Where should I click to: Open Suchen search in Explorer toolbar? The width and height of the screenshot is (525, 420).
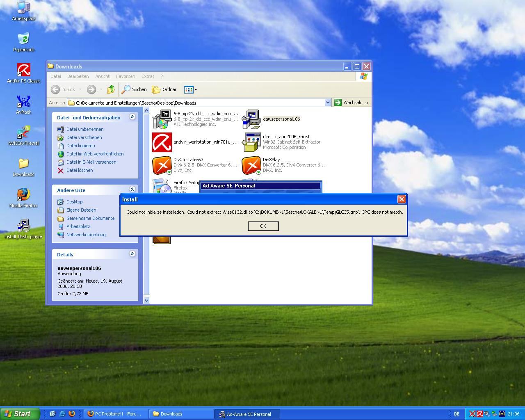(x=134, y=89)
